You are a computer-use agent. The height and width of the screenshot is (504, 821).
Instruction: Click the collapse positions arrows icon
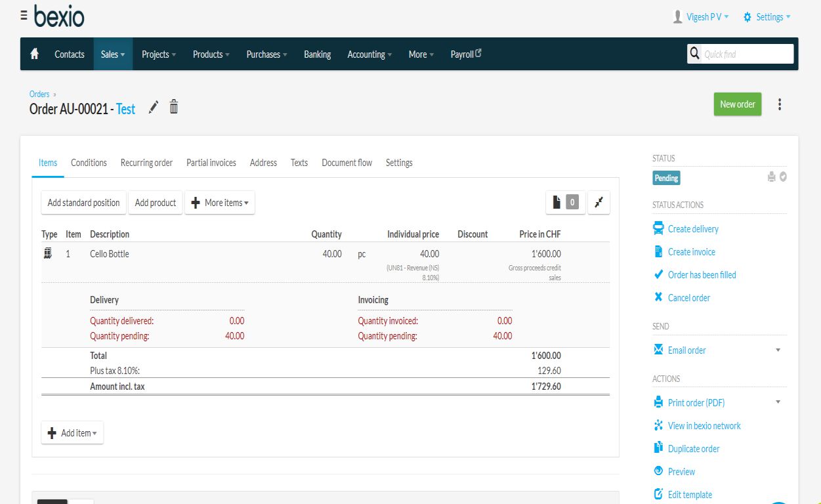[x=599, y=203]
